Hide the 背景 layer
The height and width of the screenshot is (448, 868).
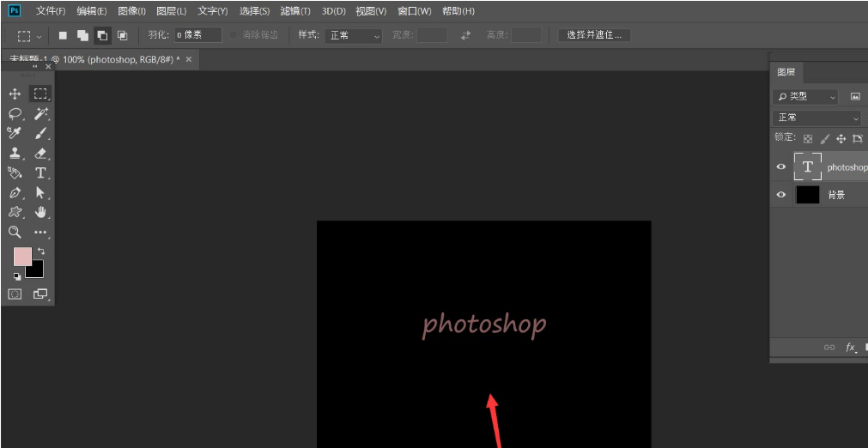pyautogui.click(x=781, y=195)
